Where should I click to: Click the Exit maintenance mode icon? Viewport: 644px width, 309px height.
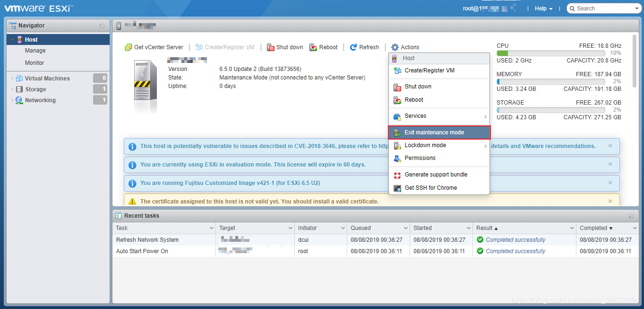tap(397, 133)
